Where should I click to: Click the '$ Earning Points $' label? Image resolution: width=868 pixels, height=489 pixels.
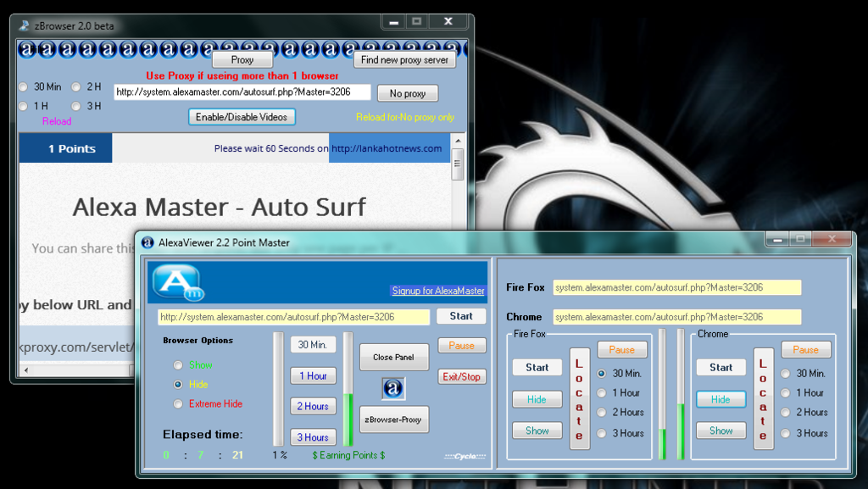click(348, 455)
